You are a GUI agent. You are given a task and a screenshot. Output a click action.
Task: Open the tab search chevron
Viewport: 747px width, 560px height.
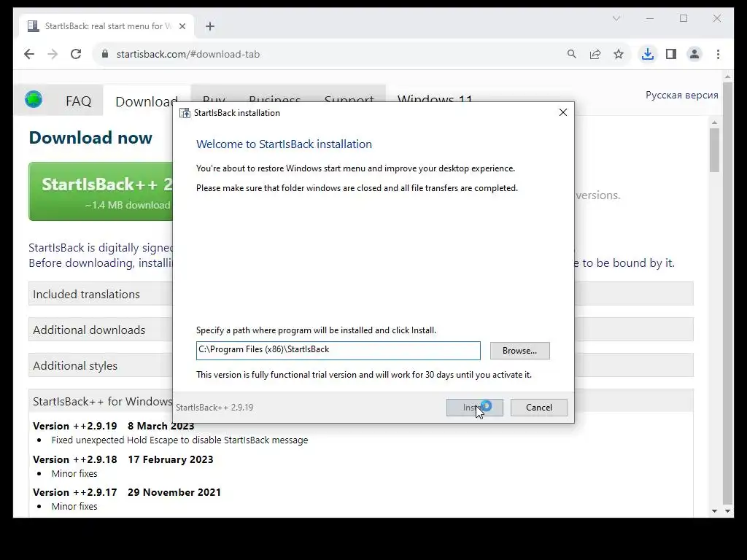pyautogui.click(x=616, y=18)
